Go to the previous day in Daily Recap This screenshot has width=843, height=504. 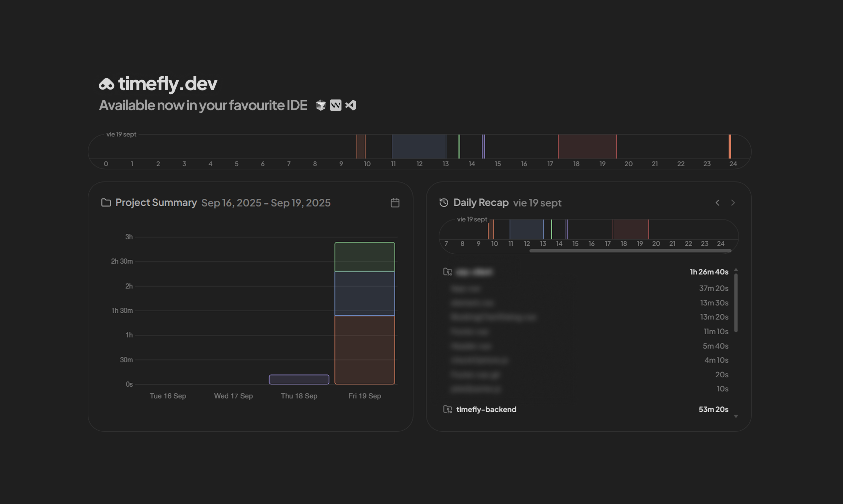(717, 202)
